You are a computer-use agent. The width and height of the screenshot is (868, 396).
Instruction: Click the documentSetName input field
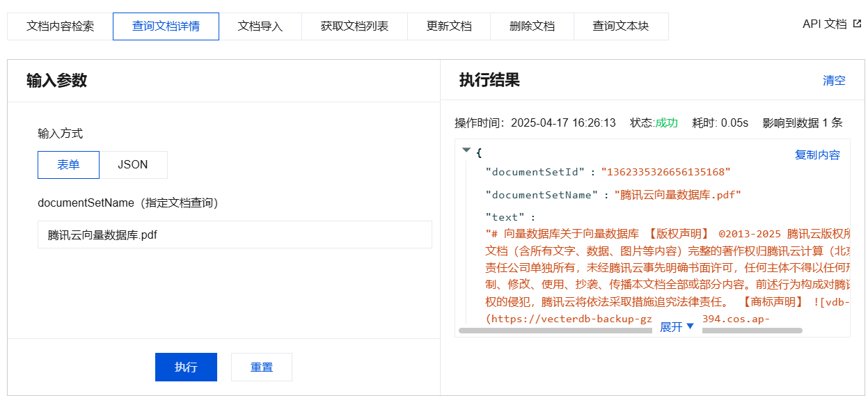click(x=235, y=235)
